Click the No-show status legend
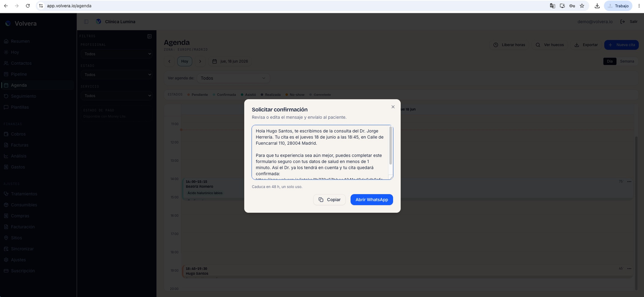The height and width of the screenshot is (297, 644). (x=295, y=94)
